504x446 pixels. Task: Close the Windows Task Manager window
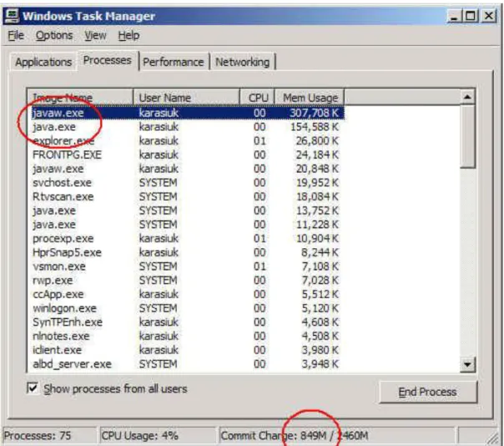pos(489,16)
